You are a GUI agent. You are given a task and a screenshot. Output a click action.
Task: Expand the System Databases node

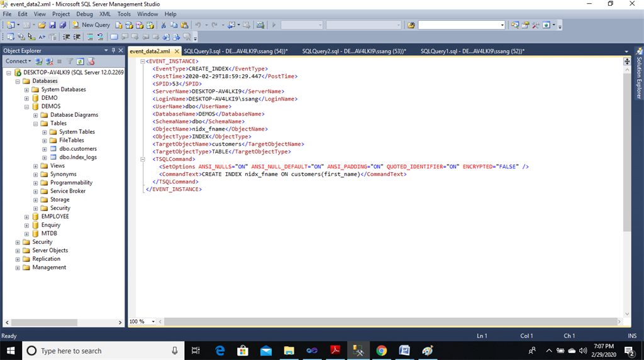pyautogui.click(x=26, y=89)
